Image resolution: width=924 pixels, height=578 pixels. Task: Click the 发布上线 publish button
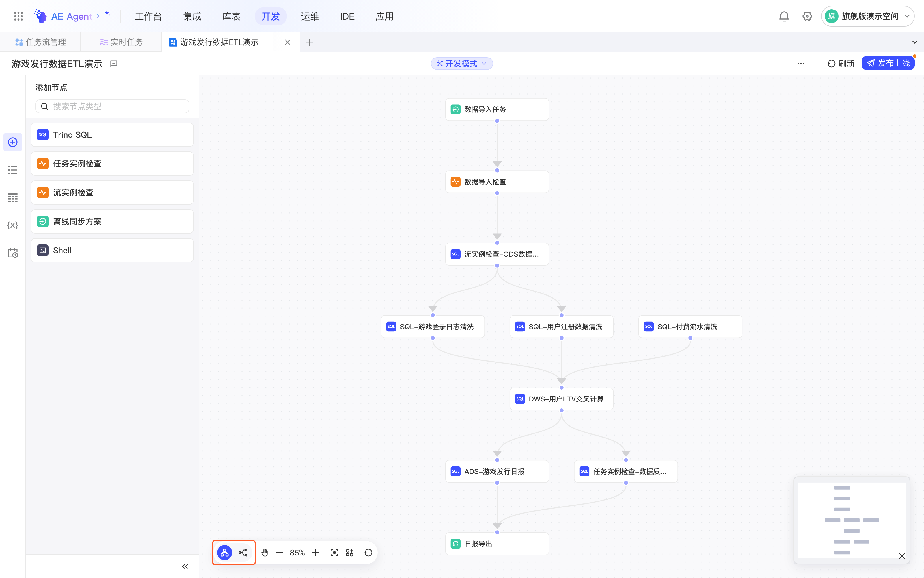(888, 64)
